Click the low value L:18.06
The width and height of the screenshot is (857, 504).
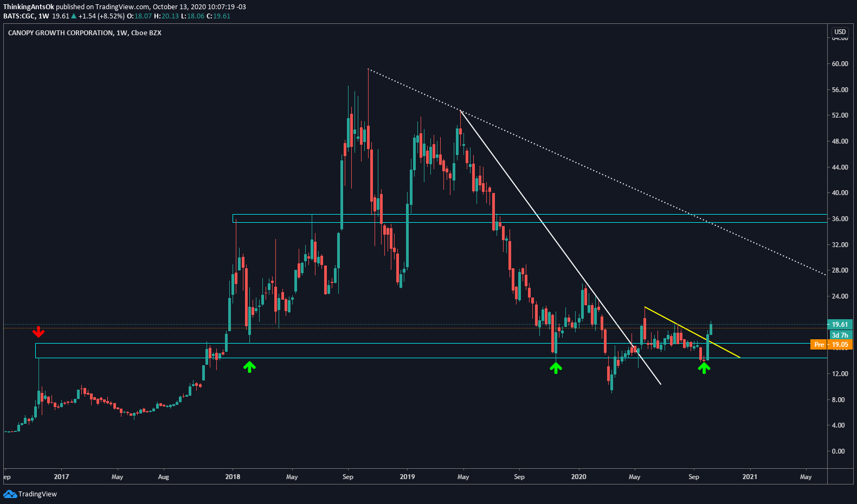tap(192, 16)
